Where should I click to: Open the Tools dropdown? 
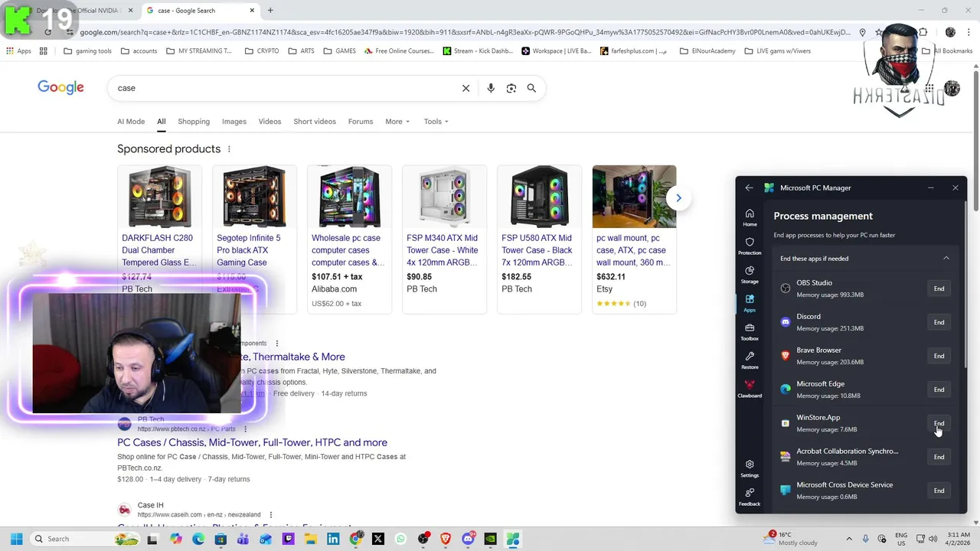436,122
